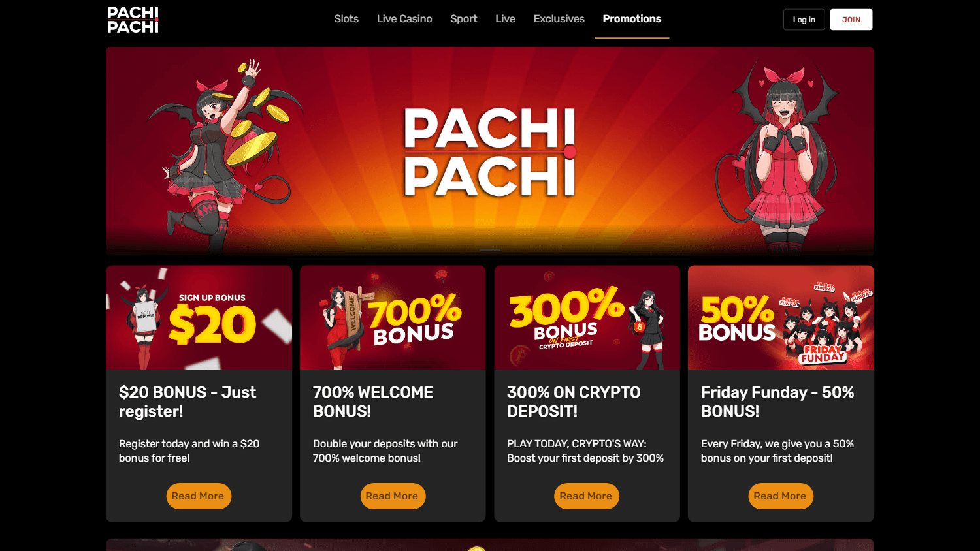Click the Log in button
Screen dimensions: 980x551
click(804, 20)
